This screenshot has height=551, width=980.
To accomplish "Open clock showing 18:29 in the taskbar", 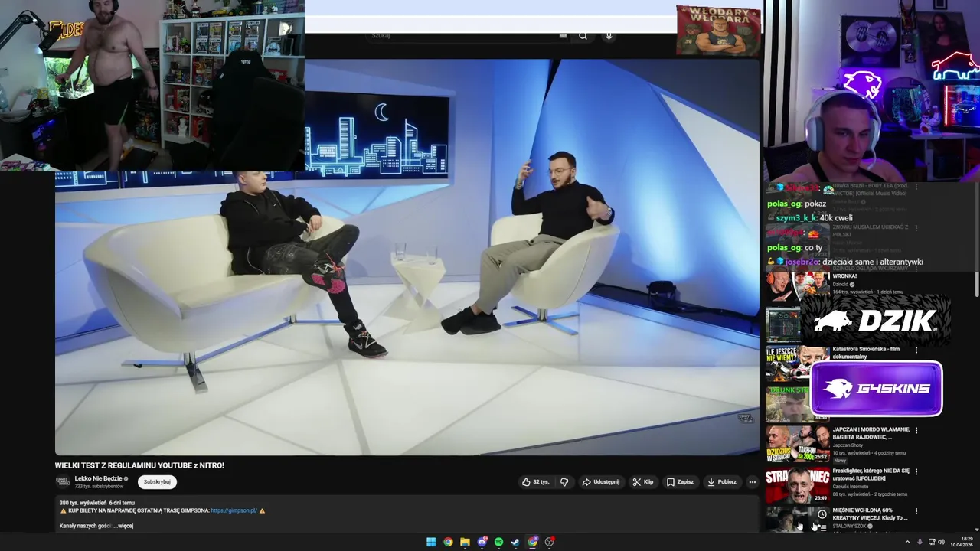I will tap(961, 542).
